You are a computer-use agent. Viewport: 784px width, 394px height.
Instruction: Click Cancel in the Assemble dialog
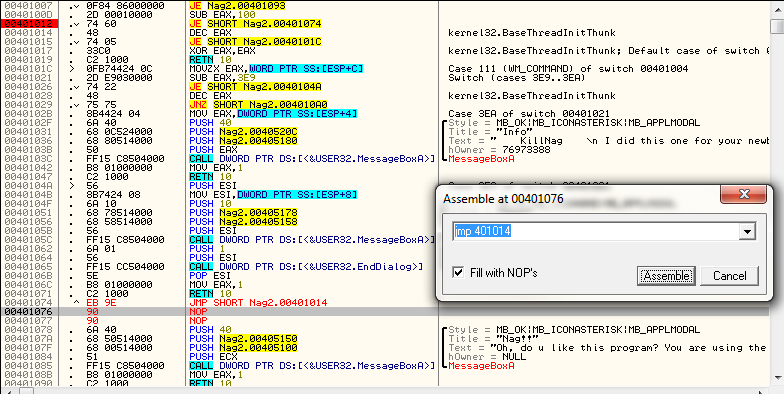click(729, 276)
